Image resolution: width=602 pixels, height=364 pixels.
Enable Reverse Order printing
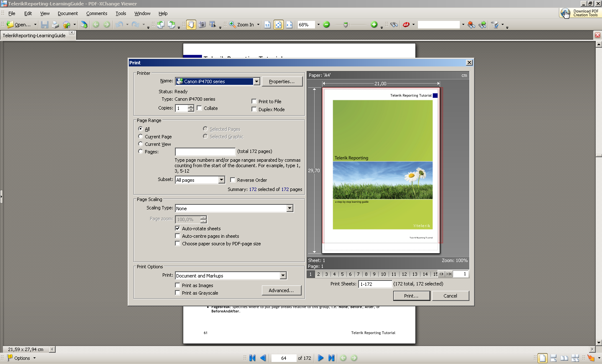coord(233,180)
